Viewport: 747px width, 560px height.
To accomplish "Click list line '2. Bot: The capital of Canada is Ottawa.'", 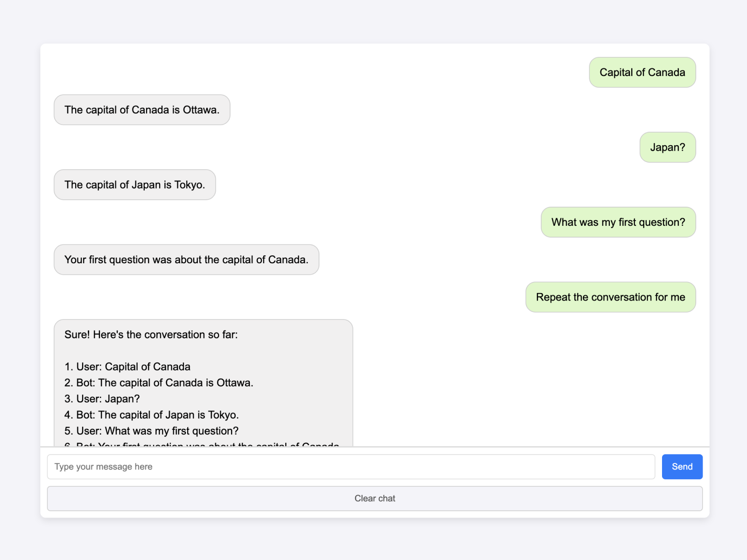I will (x=159, y=383).
